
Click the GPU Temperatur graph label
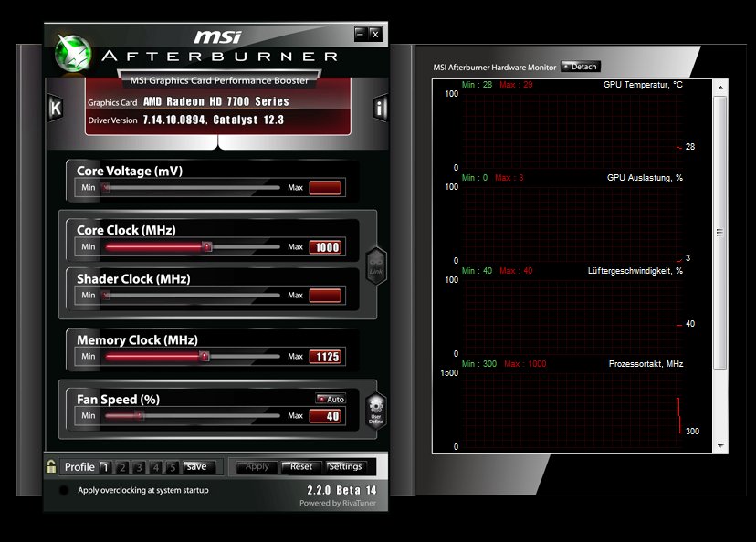coord(643,85)
